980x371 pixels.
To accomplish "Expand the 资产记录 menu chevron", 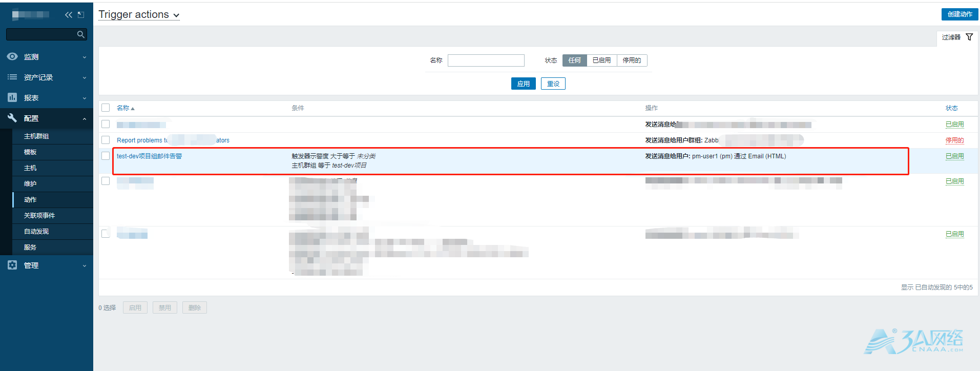I will tap(85, 78).
